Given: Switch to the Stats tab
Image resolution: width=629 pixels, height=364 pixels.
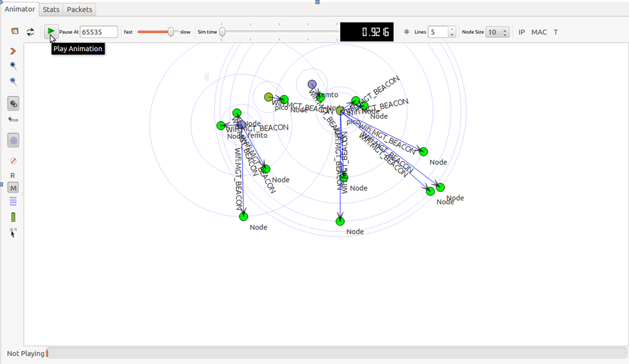Looking at the screenshot, I should (x=51, y=10).
